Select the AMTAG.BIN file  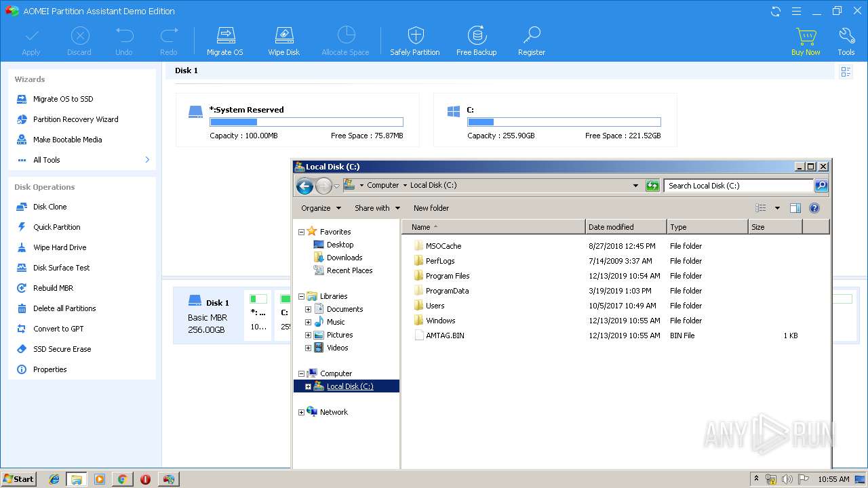pyautogui.click(x=445, y=335)
